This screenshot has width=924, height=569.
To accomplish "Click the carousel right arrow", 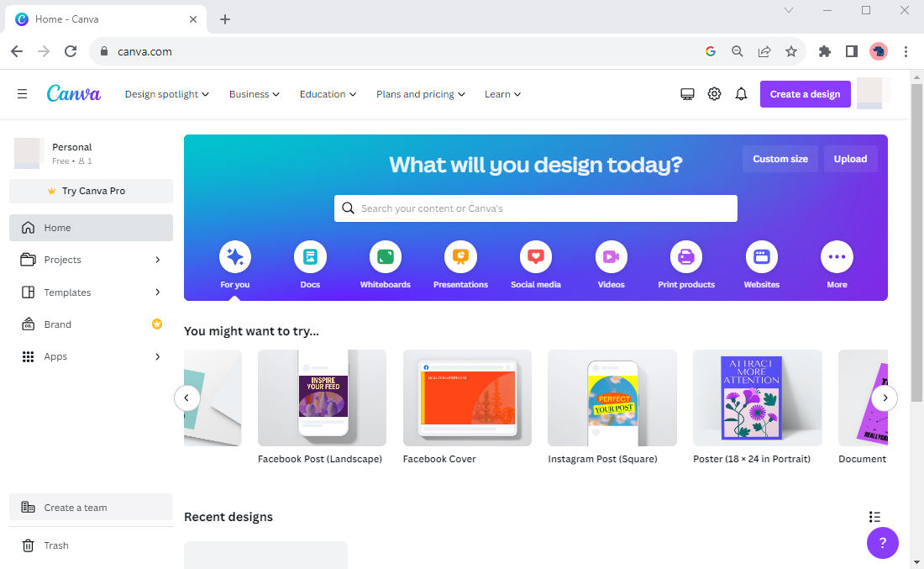I will 885,398.
